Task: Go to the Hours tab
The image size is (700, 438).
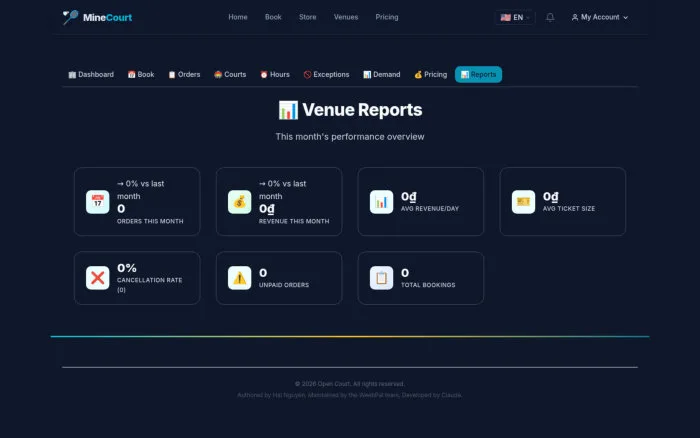Action: coord(275,75)
